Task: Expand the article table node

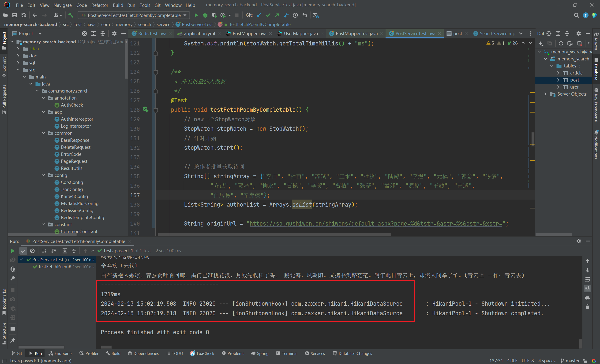Action: [558, 73]
